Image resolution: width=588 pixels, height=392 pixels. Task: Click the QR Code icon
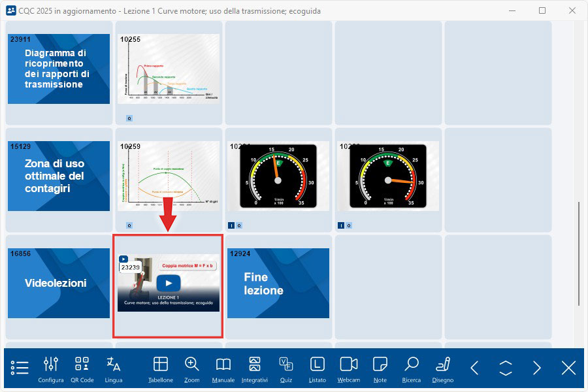coord(82,368)
